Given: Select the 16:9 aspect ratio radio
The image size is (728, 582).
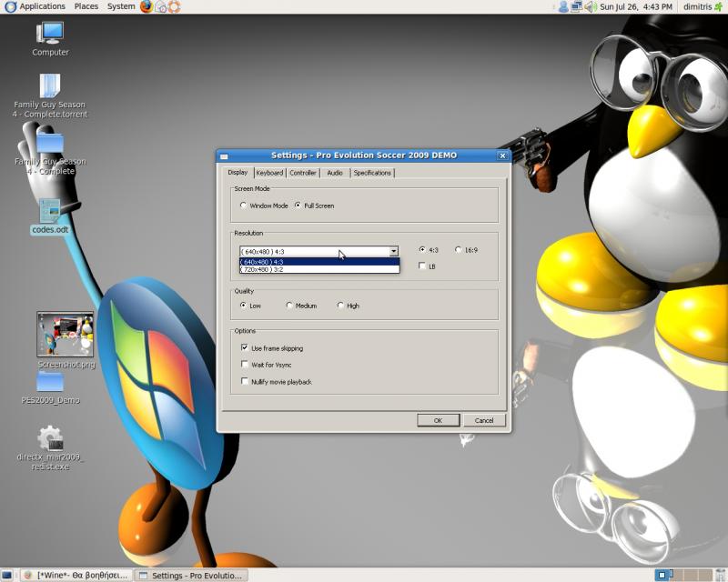Looking at the screenshot, I should pos(459,250).
